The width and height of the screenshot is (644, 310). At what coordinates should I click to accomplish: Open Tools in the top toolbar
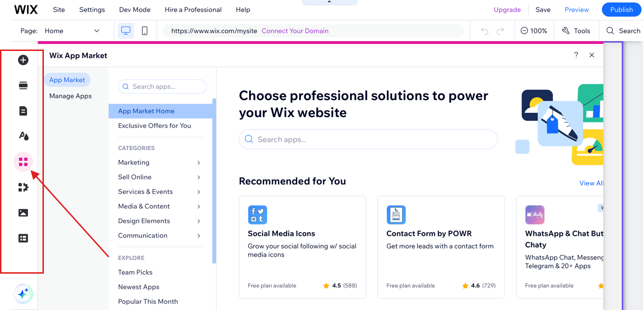click(576, 31)
